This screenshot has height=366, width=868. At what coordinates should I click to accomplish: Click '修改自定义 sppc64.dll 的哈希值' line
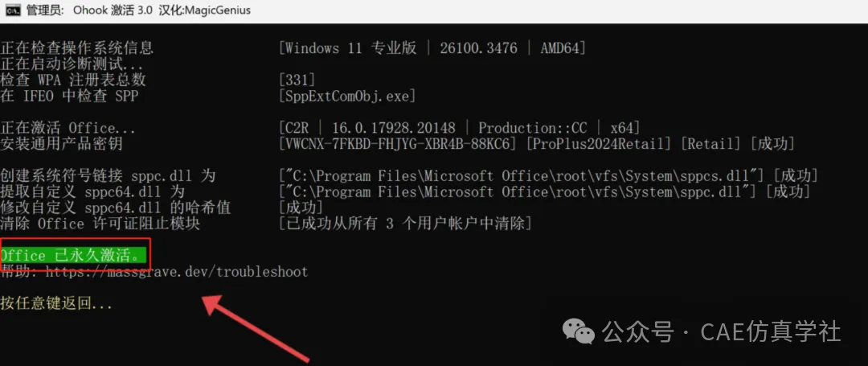point(115,208)
